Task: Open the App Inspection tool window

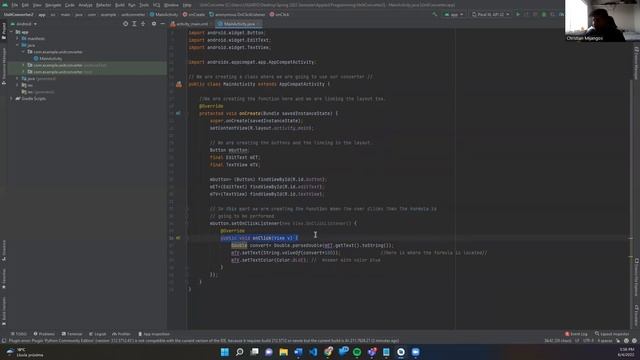Action: [154, 334]
